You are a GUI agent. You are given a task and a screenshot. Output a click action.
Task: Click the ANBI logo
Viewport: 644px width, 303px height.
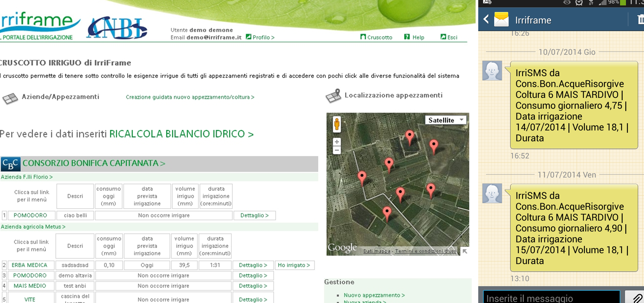point(117,27)
